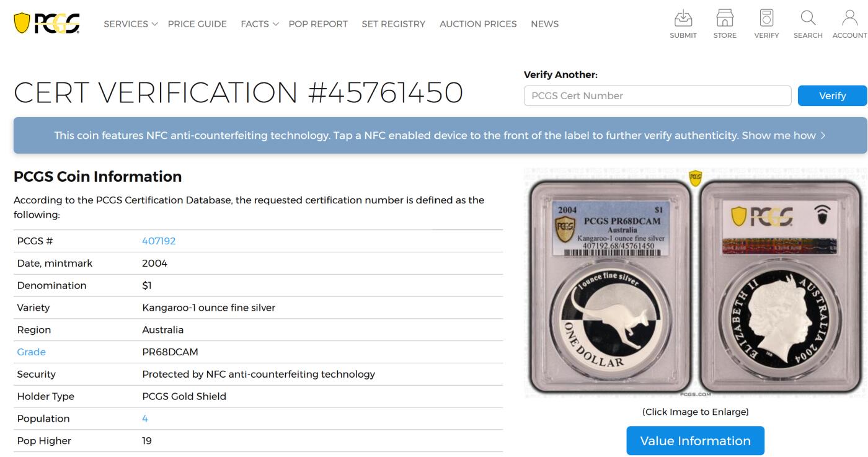Open PCGS number 407192 link

click(x=159, y=241)
